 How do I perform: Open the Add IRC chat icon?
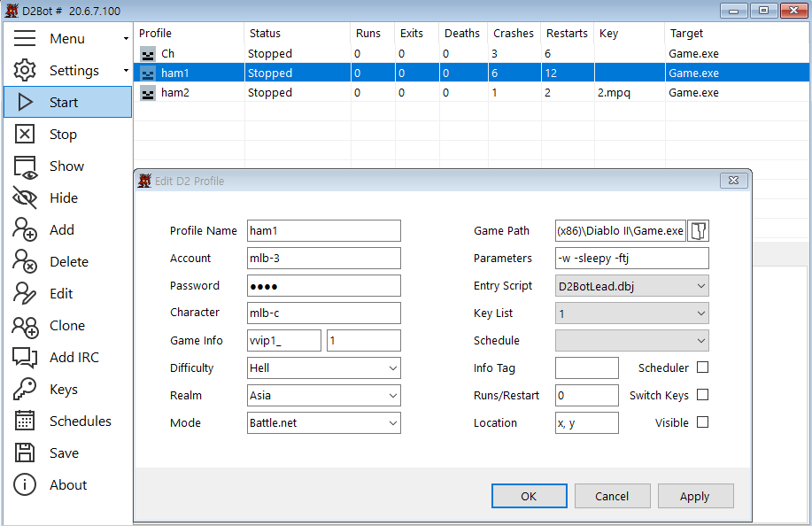tap(25, 357)
